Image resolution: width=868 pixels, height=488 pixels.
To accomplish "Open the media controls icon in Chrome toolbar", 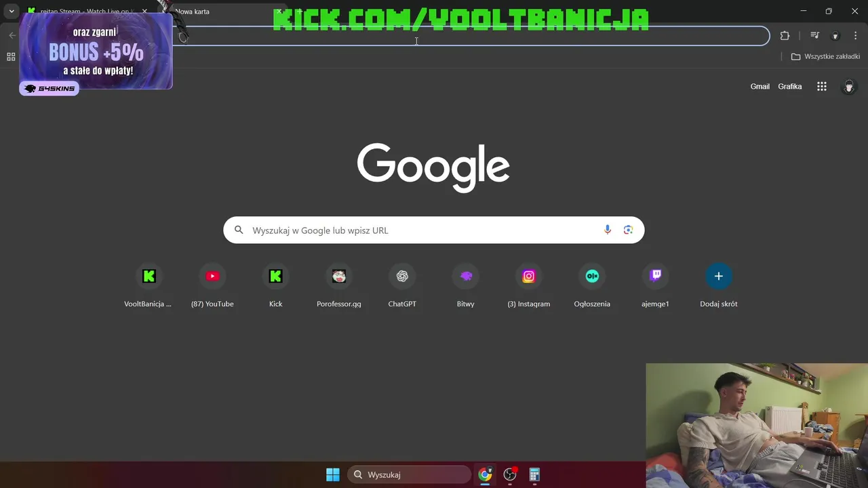I will tap(815, 36).
